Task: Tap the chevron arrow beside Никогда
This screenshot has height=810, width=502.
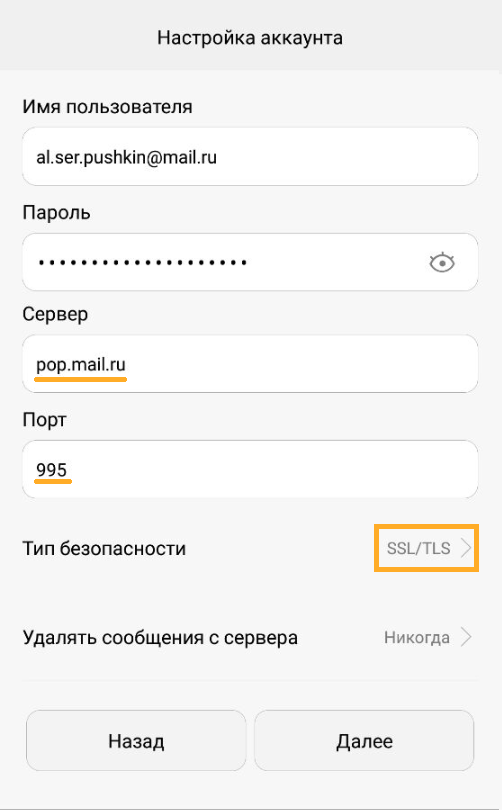Action: pos(466,637)
